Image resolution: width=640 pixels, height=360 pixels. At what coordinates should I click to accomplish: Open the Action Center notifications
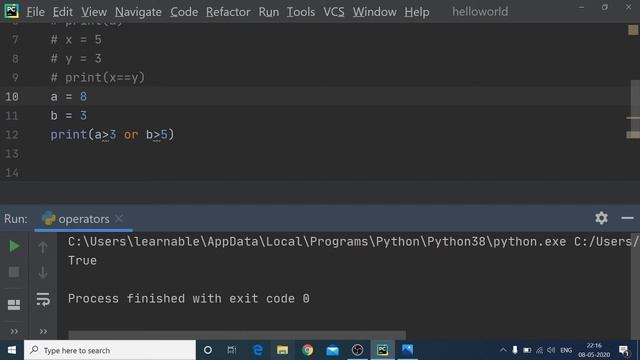[x=624, y=350]
